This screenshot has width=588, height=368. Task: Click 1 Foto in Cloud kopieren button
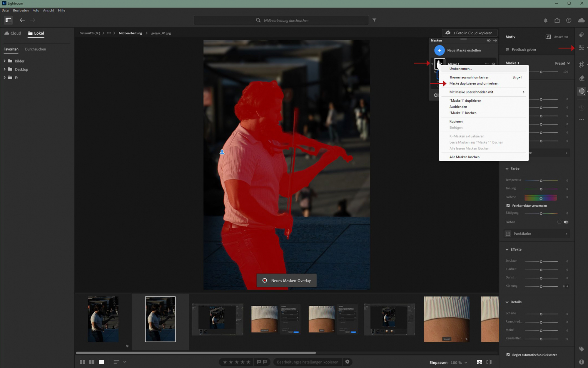[470, 33]
